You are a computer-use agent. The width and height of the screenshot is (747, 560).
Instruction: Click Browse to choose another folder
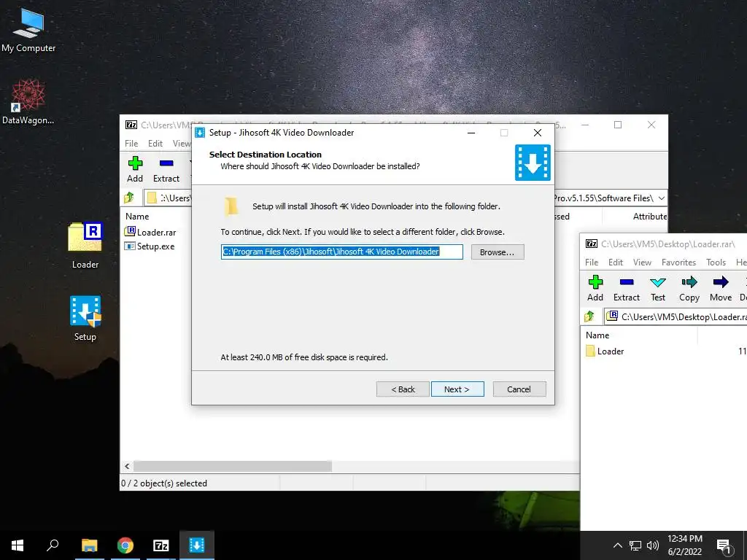click(x=498, y=252)
